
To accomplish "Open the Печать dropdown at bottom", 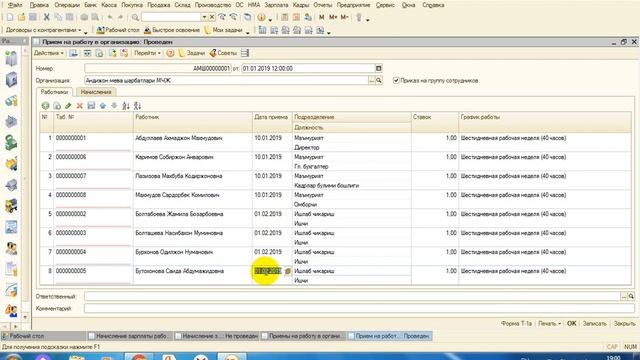I will [x=549, y=323].
